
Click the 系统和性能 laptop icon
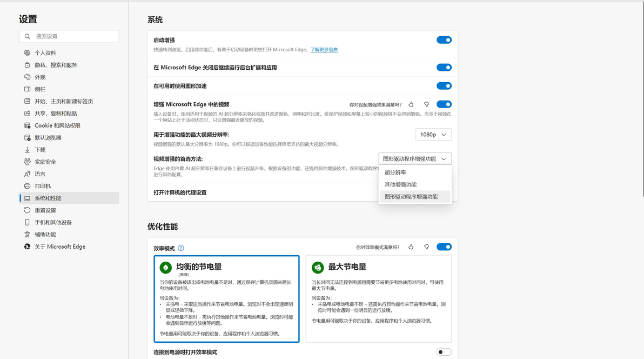27,198
